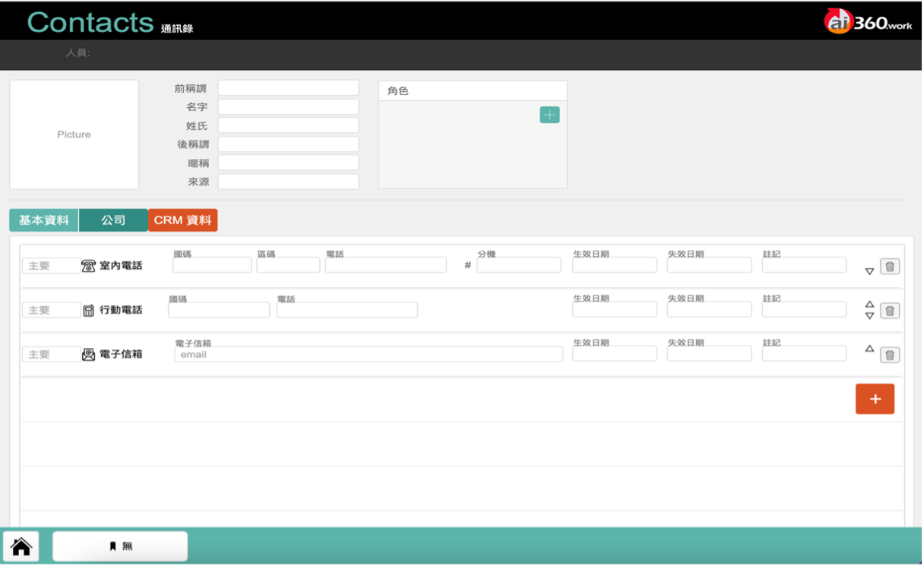The width and height of the screenshot is (924, 566).
Task: Add new contact method with orange plus
Action: [875, 399]
